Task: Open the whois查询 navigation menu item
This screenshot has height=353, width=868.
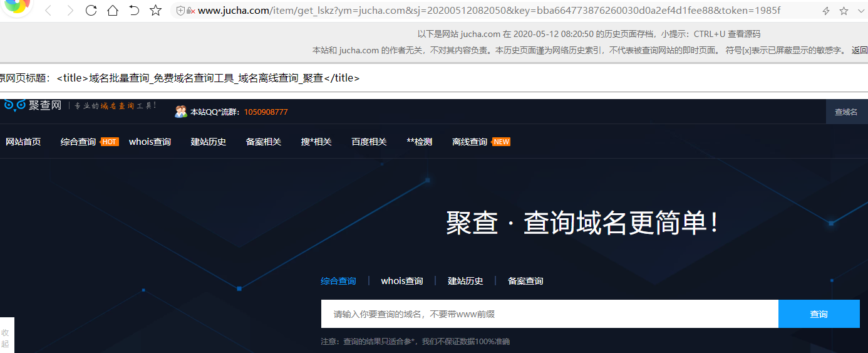Action: click(x=150, y=142)
